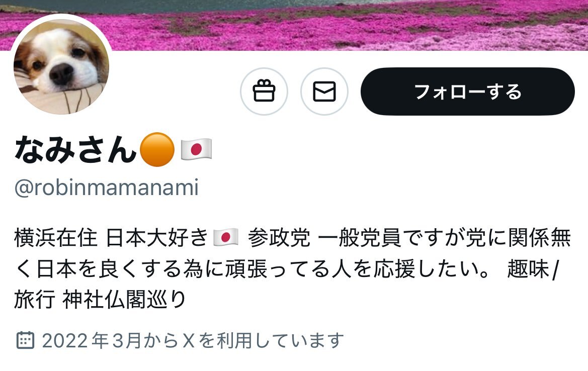588x371 pixels.
Task: Click the orange circle emoji beside name
Action: pos(157,149)
